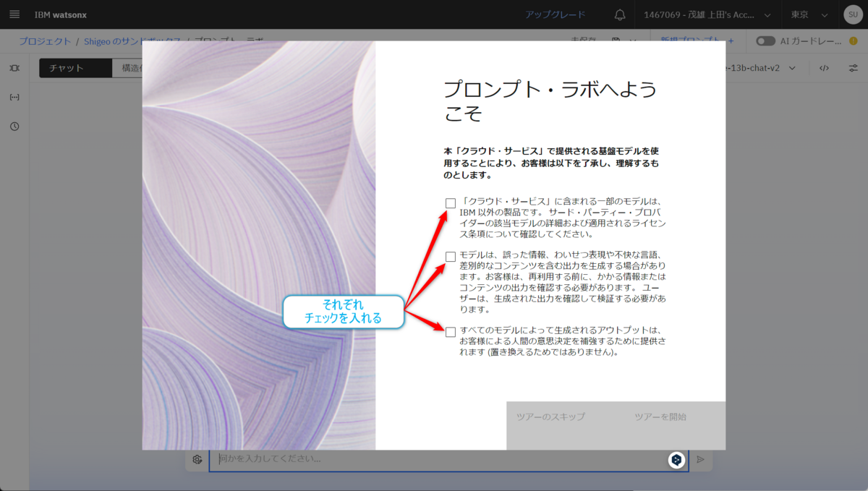Toggle the AI ガードレール switch
The image size is (868, 491).
point(765,41)
